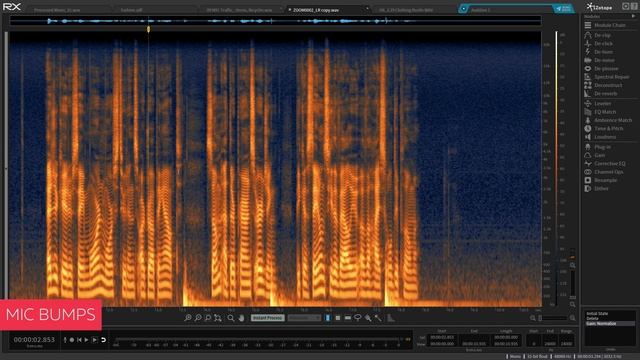Click the 00:00:02.853 time display

34,340
